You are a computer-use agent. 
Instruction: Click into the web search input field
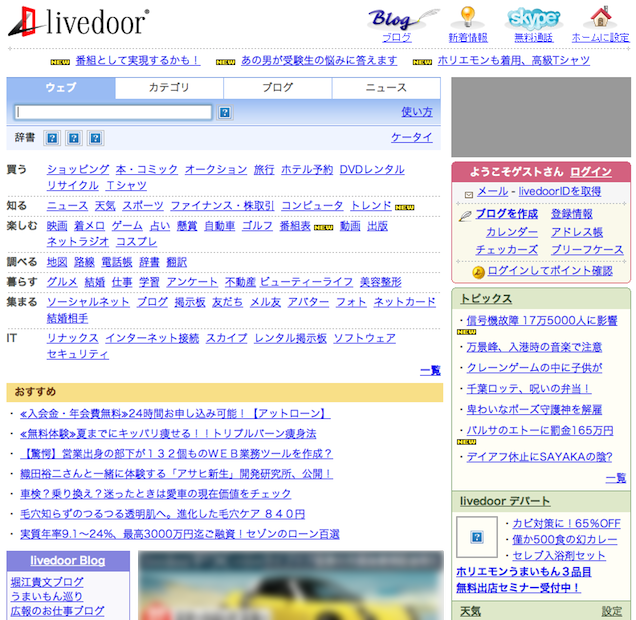(113, 112)
